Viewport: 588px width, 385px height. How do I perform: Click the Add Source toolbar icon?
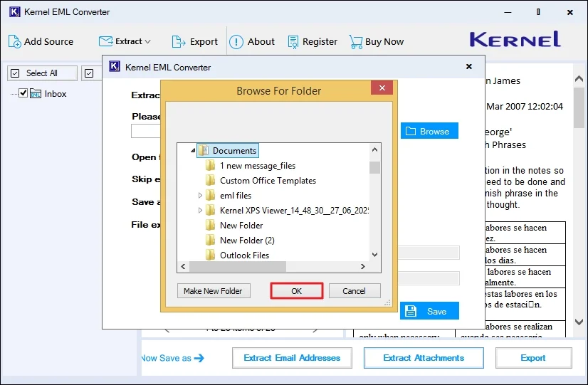[x=15, y=41]
